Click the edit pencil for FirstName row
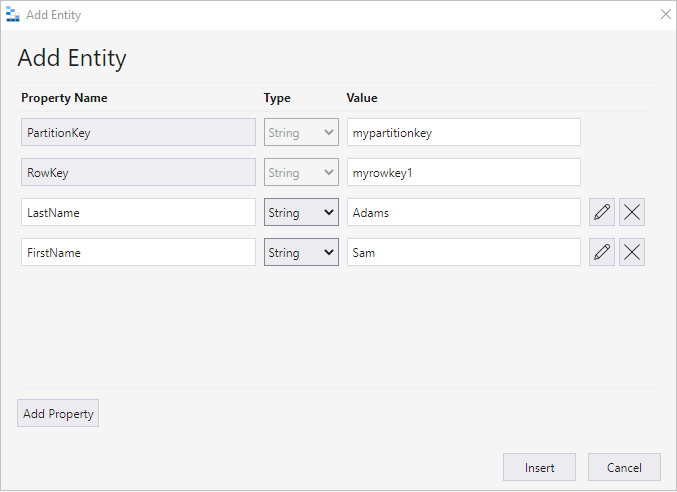 coord(602,253)
